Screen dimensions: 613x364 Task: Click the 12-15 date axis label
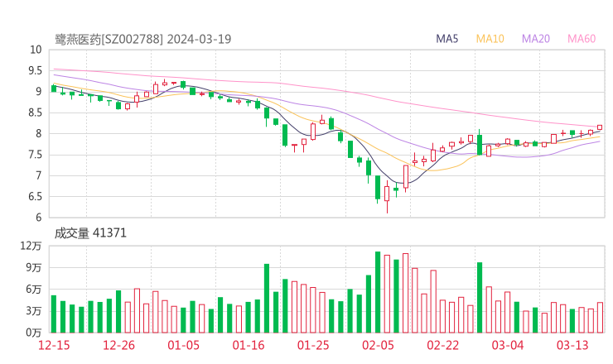[54, 345]
